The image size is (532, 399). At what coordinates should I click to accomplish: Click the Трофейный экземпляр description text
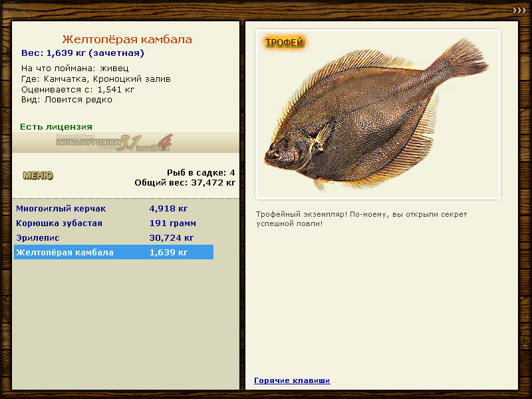[x=361, y=219]
